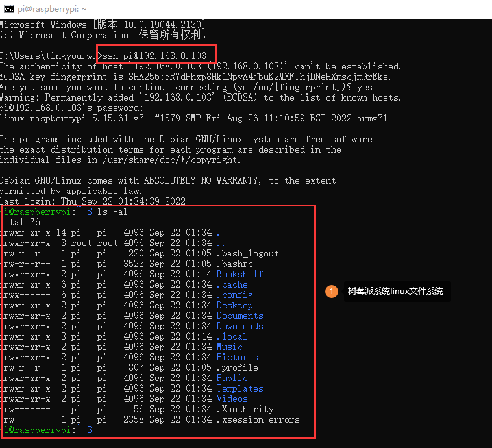Click the 'Downloads' directory name
Image resolution: width=492 pixels, height=448 pixels.
click(240, 326)
